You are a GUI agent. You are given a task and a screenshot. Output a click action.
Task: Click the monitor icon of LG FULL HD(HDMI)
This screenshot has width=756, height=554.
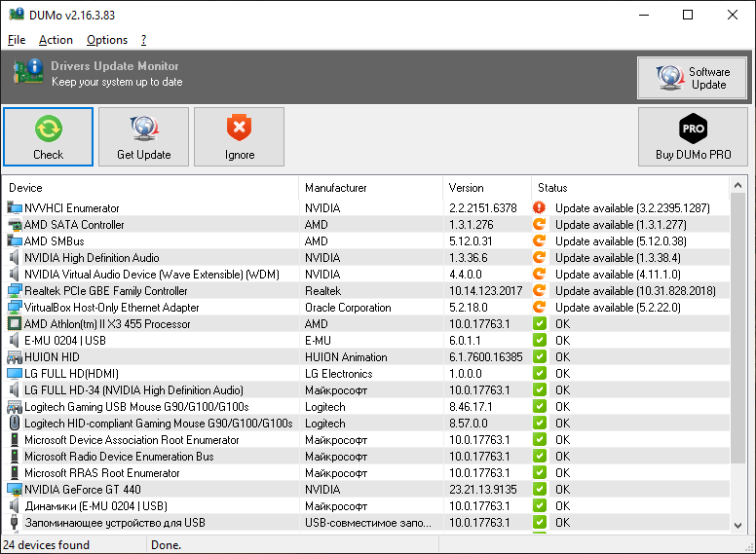coord(15,373)
